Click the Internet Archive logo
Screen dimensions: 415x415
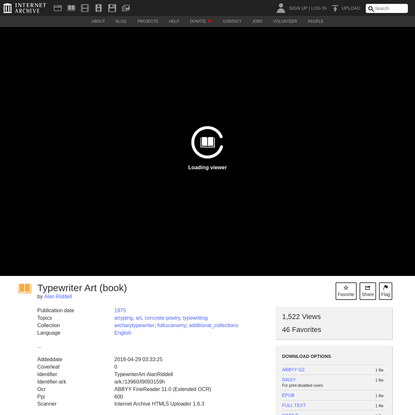click(24, 8)
